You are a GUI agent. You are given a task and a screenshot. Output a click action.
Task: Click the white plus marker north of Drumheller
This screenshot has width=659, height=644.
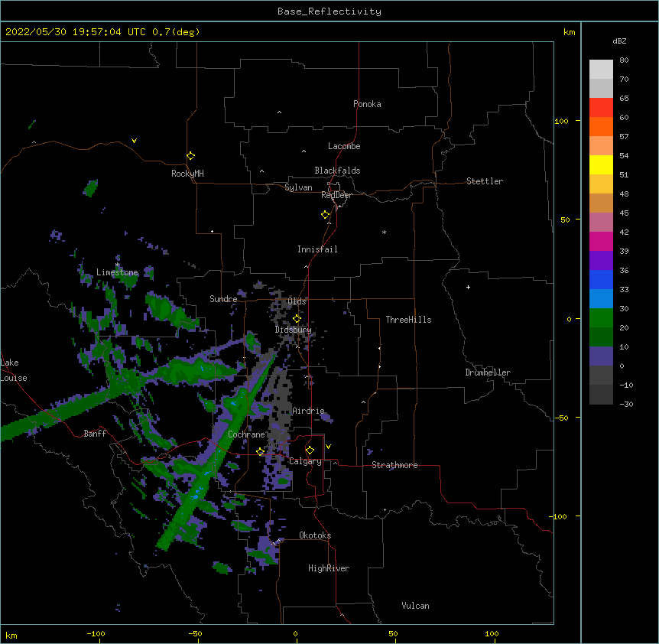(x=468, y=287)
